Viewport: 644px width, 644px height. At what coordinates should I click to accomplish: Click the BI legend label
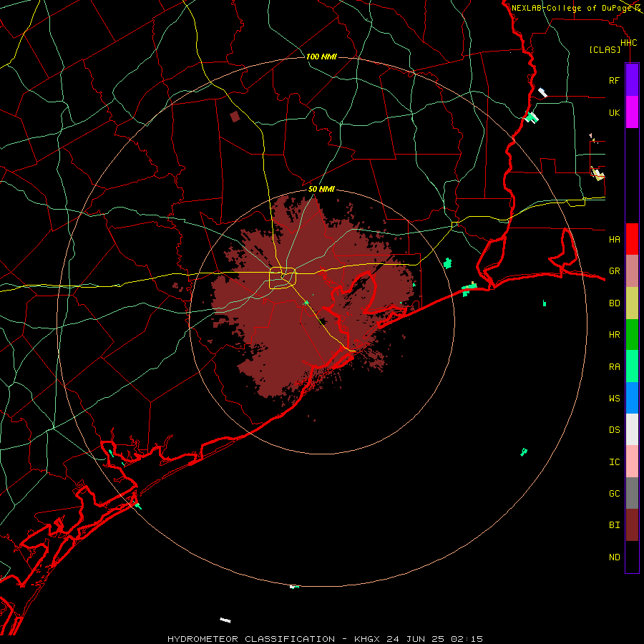click(614, 525)
